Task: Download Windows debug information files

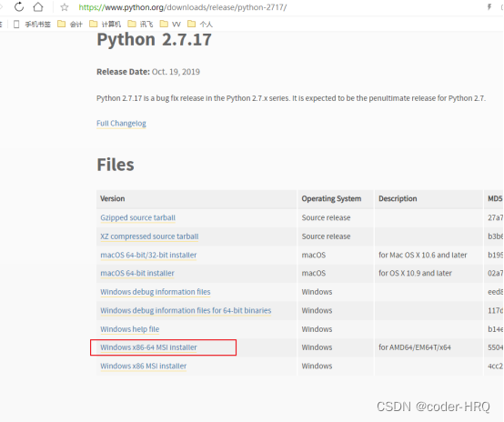Action: click(x=156, y=292)
